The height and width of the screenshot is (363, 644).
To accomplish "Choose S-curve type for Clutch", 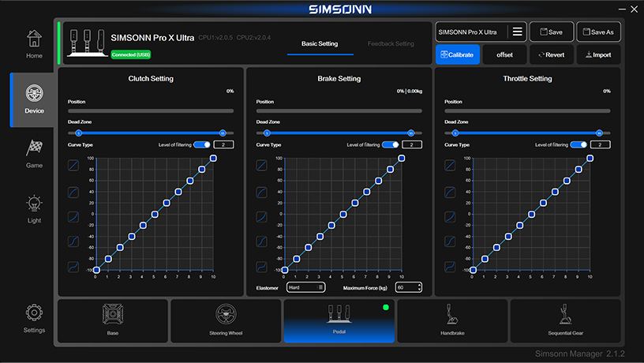I will click(x=73, y=267).
